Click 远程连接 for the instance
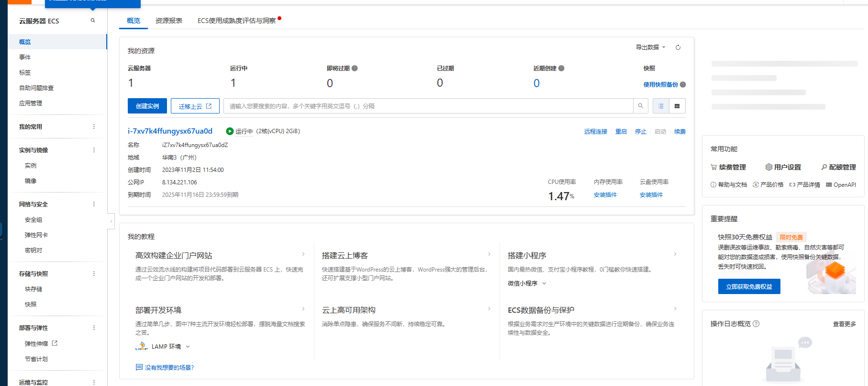The height and width of the screenshot is (386, 868). 596,132
